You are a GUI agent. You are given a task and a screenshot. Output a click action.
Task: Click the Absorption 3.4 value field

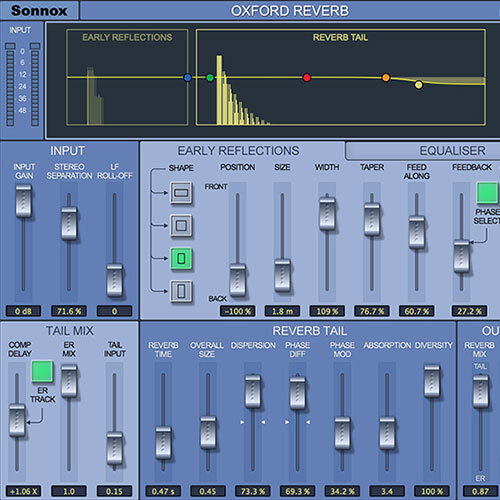[x=387, y=491]
